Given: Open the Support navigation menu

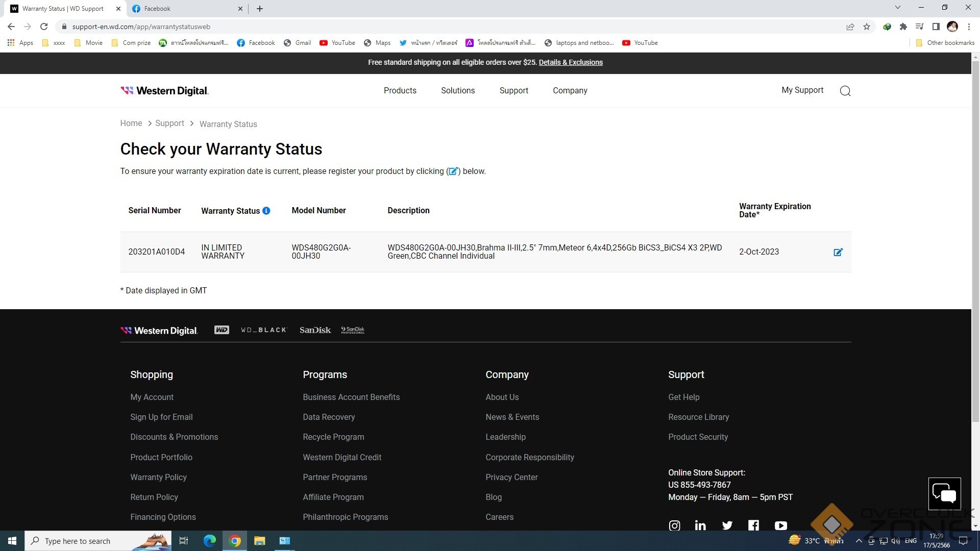Looking at the screenshot, I should tap(513, 90).
